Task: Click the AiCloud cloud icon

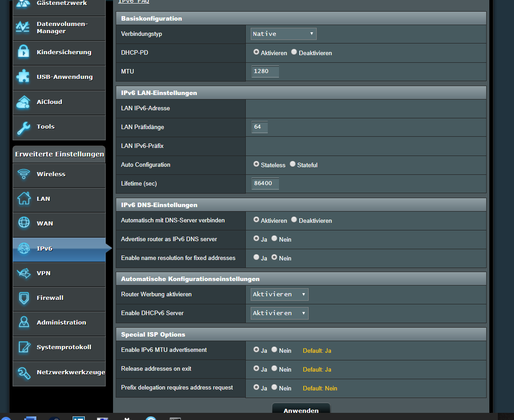Action: click(x=23, y=102)
